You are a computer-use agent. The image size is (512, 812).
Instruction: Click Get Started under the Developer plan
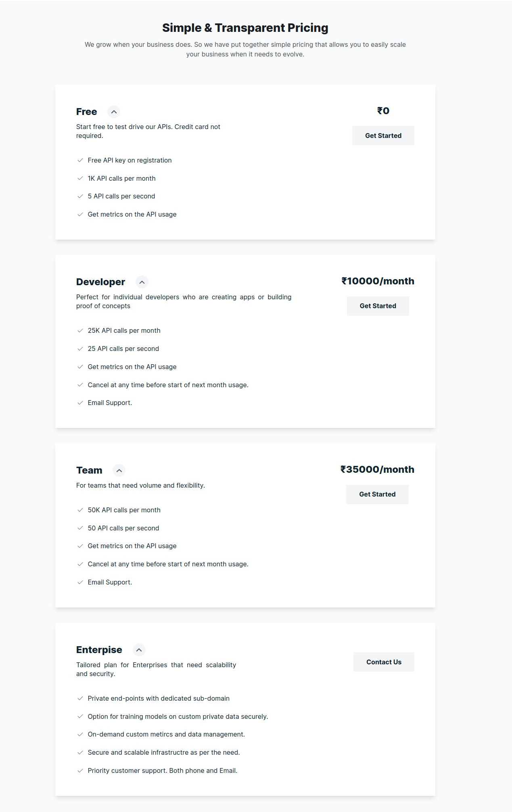(378, 306)
